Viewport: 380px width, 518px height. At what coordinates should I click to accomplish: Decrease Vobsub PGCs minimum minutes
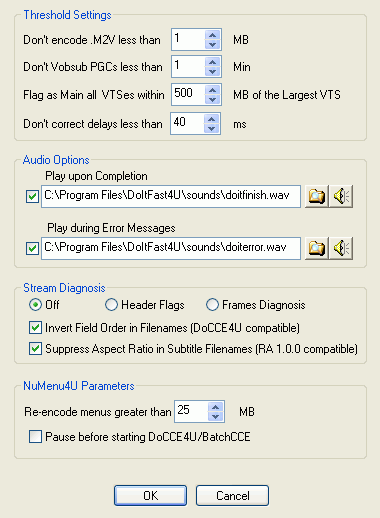tap(212, 71)
